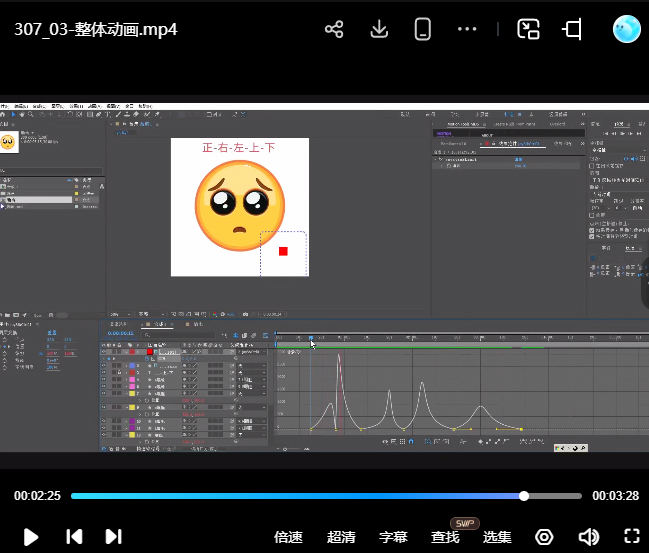Open the three-dot more options menu
Viewport: 649px width, 553px height.
[467, 29]
